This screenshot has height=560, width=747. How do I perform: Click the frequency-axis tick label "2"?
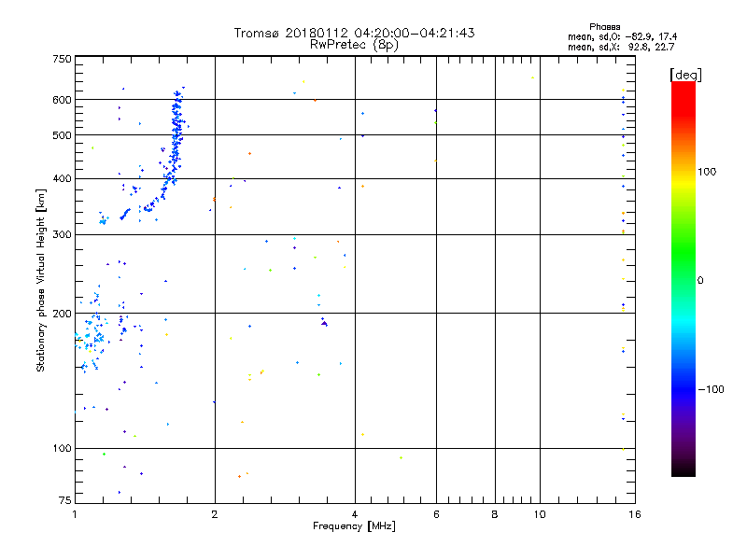pyautogui.click(x=215, y=514)
